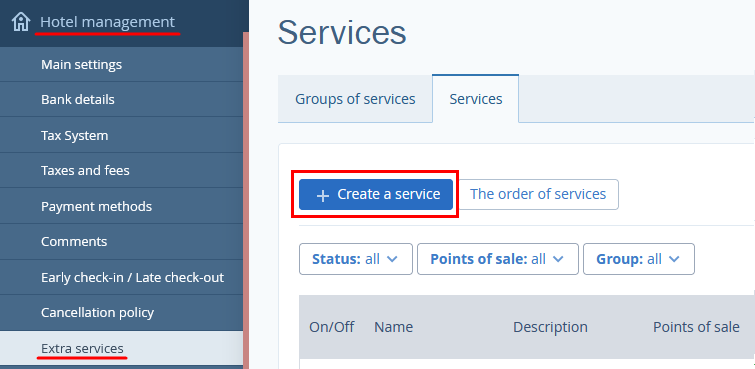Open Taxes and fees page
The width and height of the screenshot is (755, 369).
[121, 171]
